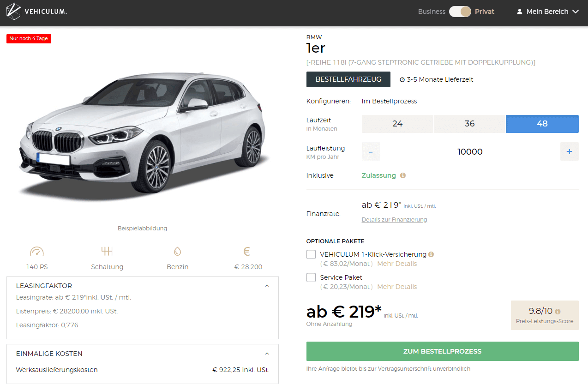Screen dimensions: 588x391
Task: Decrease Laufleistung with the minus button
Action: 371,151
